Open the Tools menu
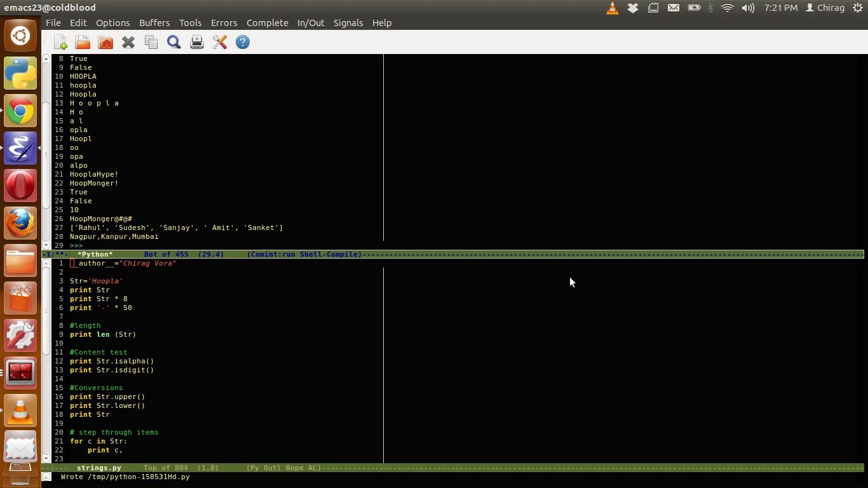Screen dimensions: 868x488 click(x=190, y=22)
